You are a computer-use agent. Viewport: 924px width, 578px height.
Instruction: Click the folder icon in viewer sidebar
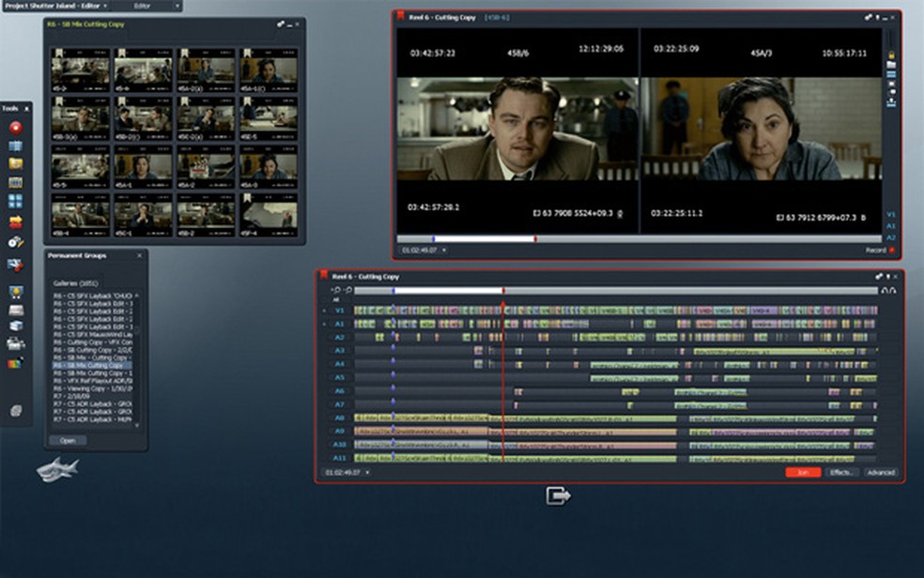point(891,65)
